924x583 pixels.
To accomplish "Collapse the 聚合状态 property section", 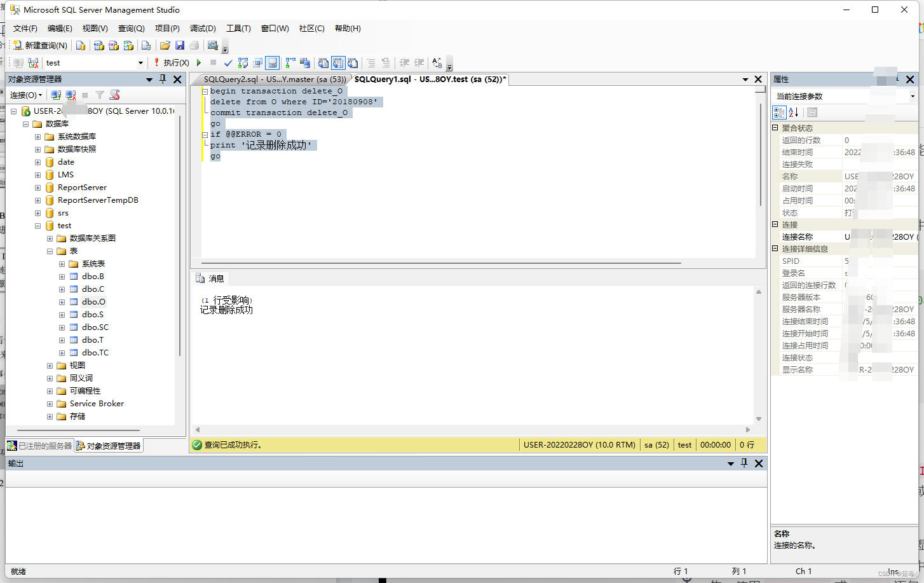I will [775, 128].
